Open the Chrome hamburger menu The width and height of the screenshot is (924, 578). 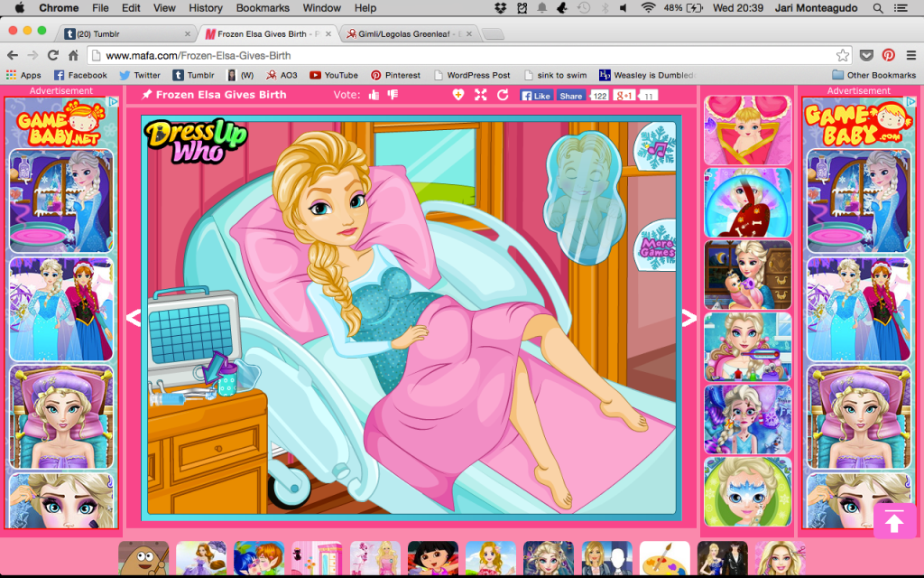pos(910,55)
